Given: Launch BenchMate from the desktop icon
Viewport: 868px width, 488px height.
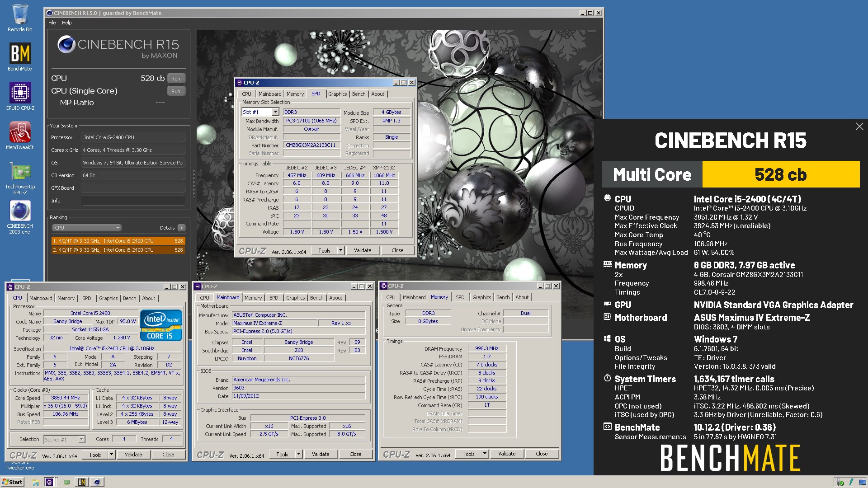Looking at the screenshot, I should [x=20, y=57].
